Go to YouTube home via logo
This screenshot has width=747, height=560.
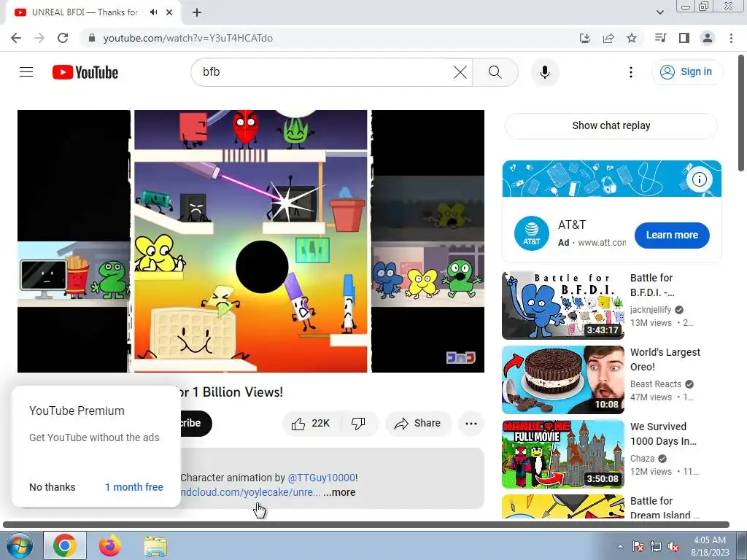tap(85, 72)
